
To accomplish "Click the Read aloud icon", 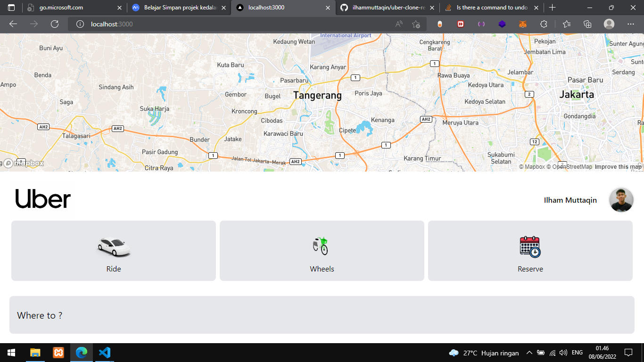I will pos(399,24).
